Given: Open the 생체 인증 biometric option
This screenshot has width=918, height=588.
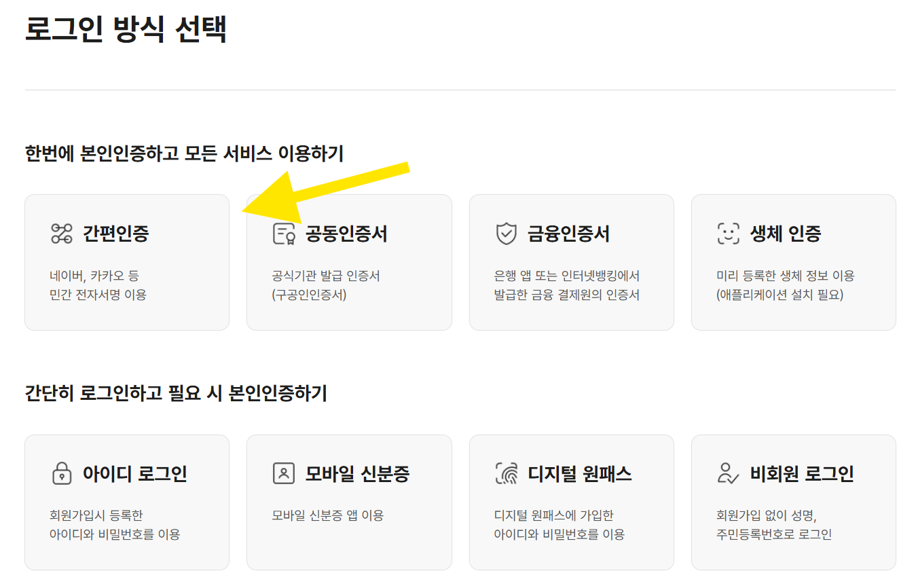Looking at the screenshot, I should tap(793, 262).
